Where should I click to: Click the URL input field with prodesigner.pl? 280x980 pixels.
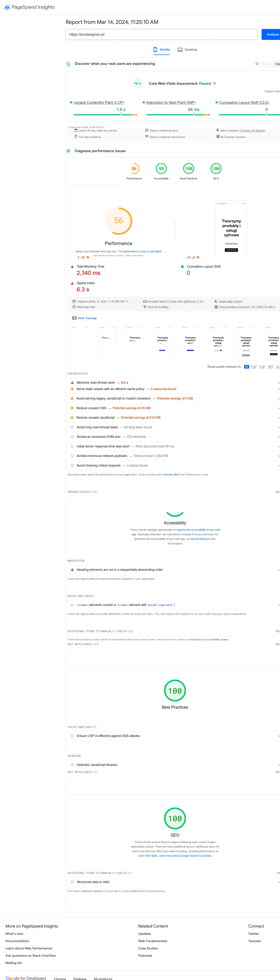click(162, 35)
